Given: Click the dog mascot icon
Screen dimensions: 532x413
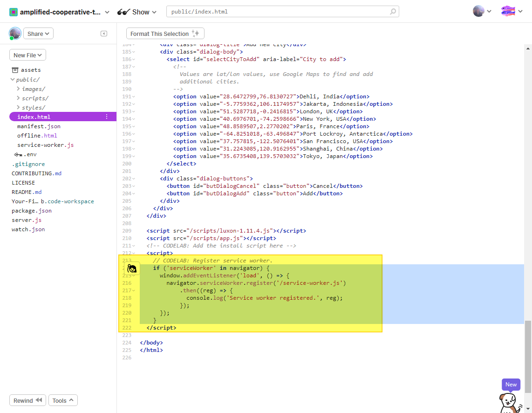Looking at the screenshot, I should (510, 403).
